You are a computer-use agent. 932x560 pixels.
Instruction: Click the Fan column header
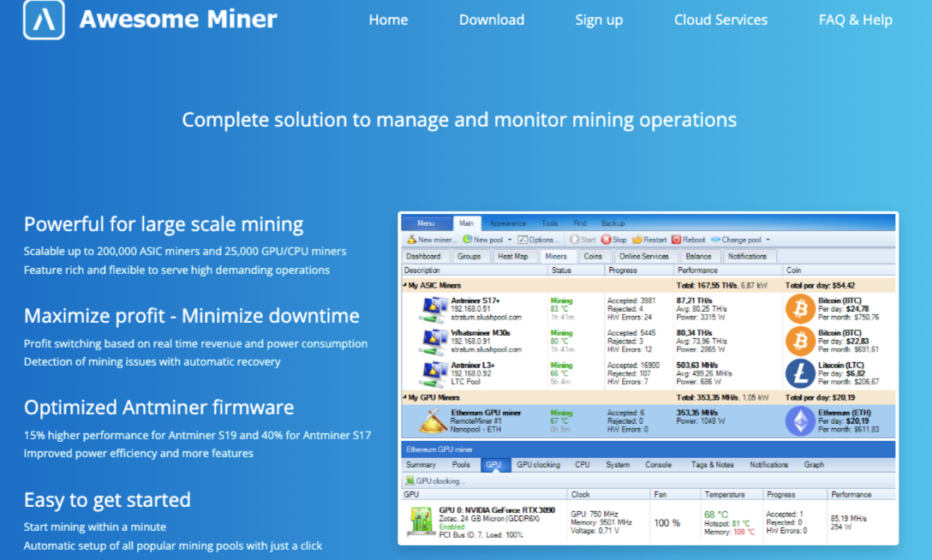point(673,494)
